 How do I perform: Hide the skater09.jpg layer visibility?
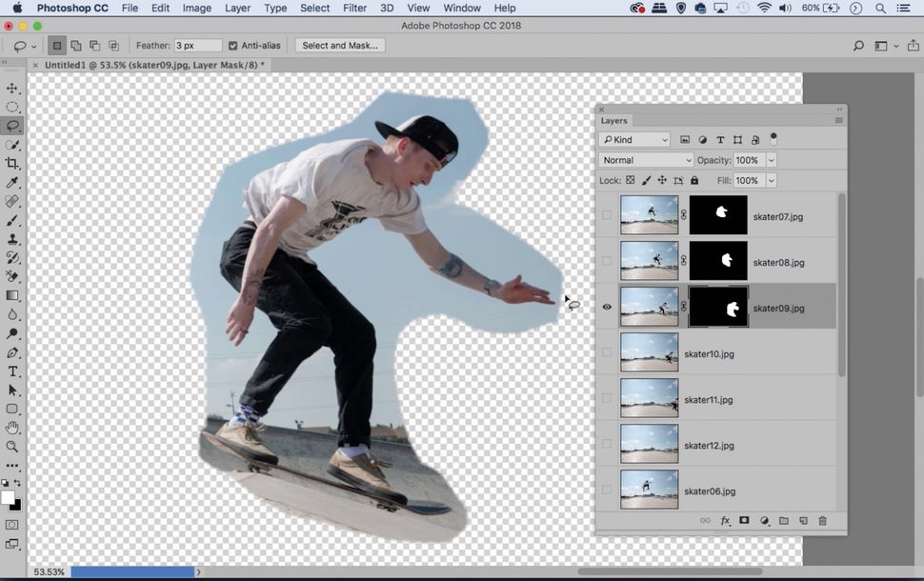coord(607,307)
